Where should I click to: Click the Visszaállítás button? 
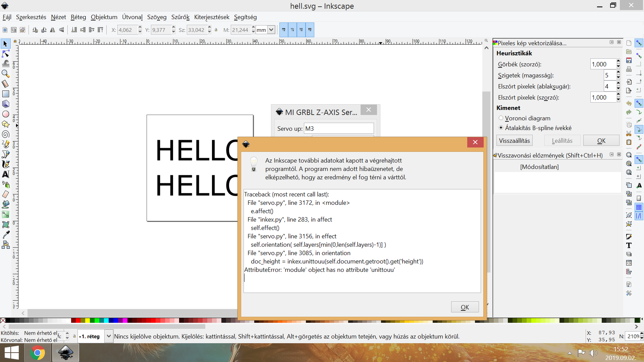pyautogui.click(x=514, y=140)
